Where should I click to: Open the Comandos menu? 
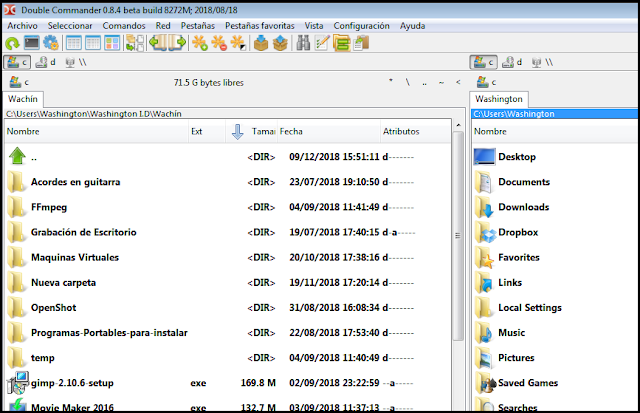coord(124,26)
